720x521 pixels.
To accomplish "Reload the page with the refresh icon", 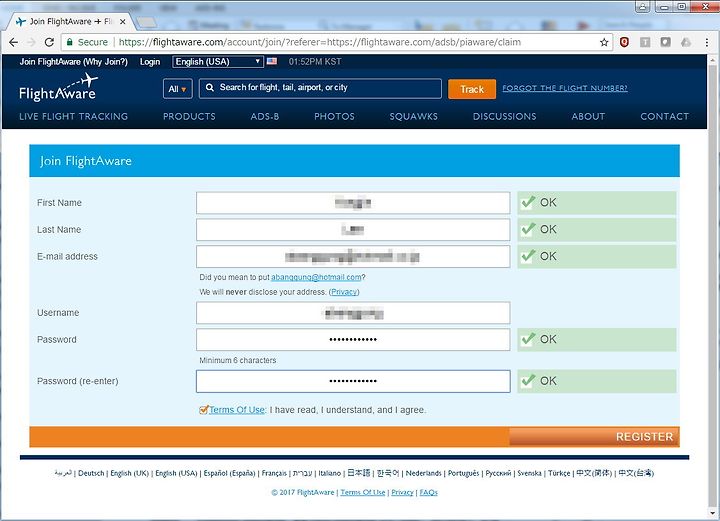I will (x=49, y=42).
